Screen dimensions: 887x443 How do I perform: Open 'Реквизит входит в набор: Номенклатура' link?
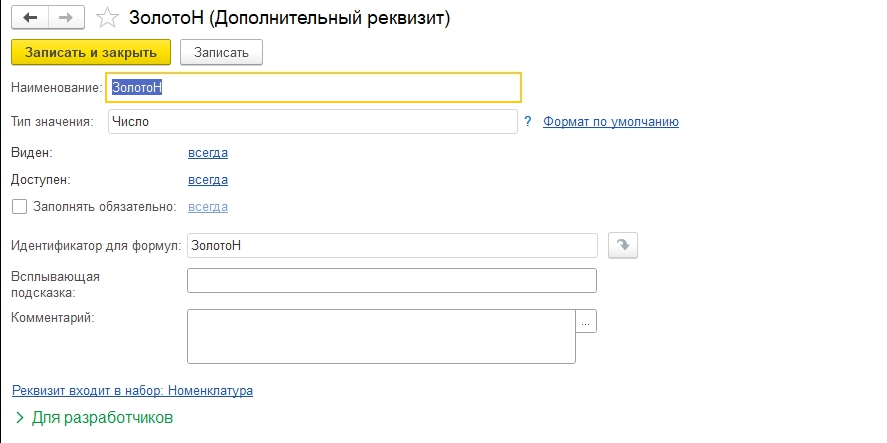click(132, 390)
